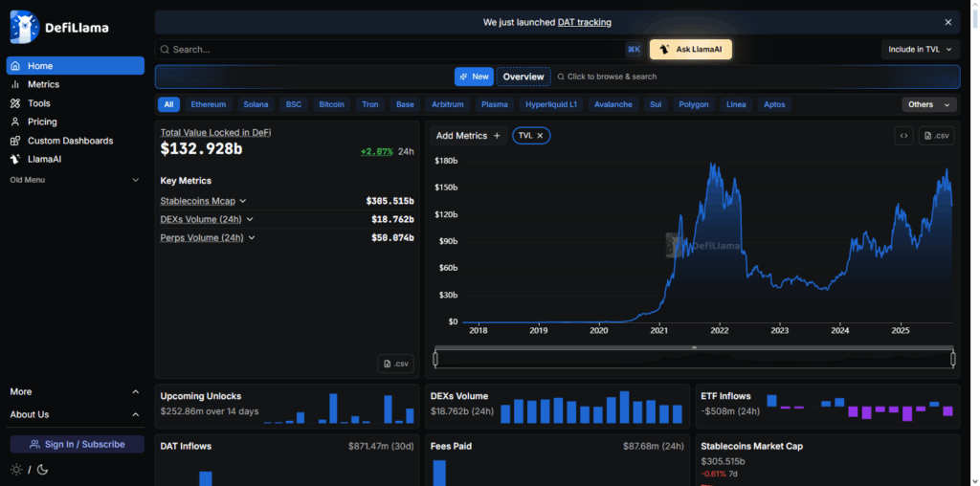Click the Ask LlamaAI button
The image size is (980, 486).
tap(690, 49)
